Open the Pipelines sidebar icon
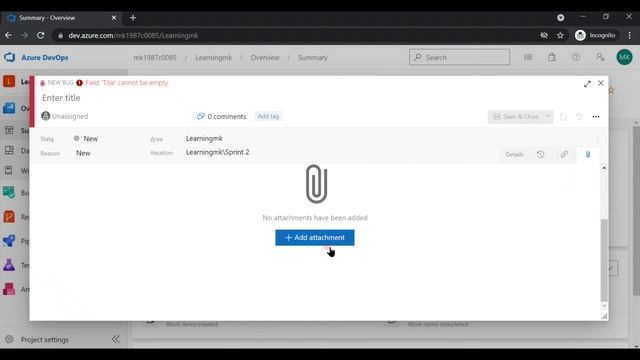The width and height of the screenshot is (640, 360). (9, 241)
